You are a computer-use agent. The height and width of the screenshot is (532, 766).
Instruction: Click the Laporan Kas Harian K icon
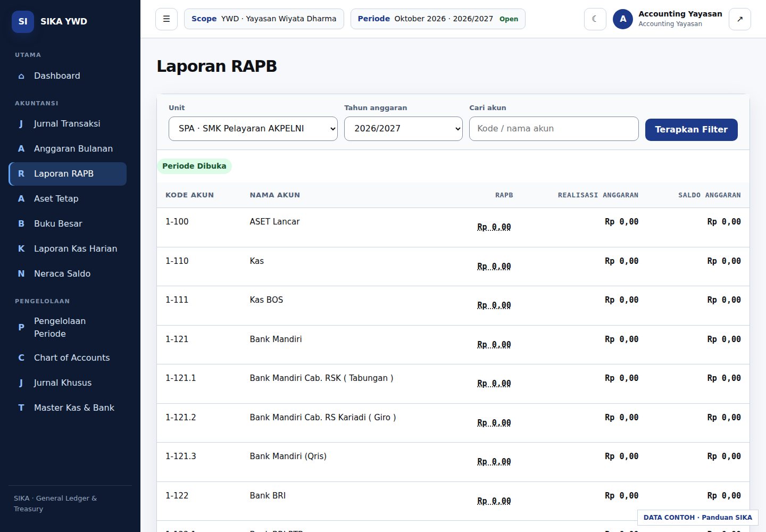pos(21,249)
